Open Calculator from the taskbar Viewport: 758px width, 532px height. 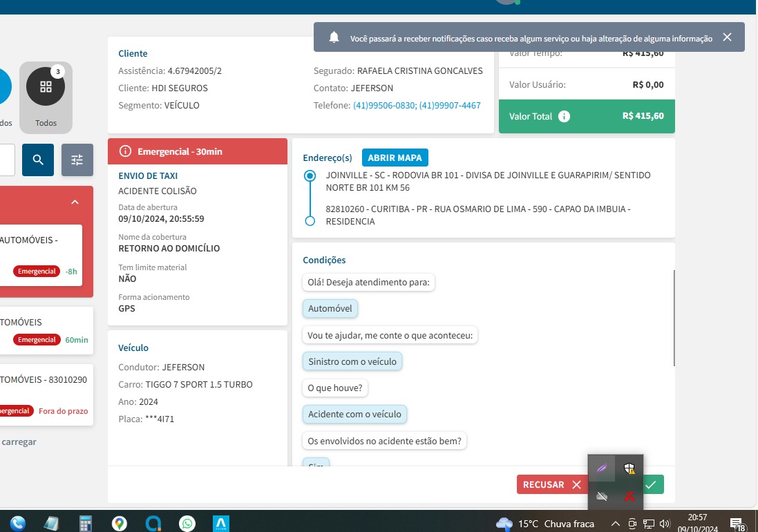86,523
